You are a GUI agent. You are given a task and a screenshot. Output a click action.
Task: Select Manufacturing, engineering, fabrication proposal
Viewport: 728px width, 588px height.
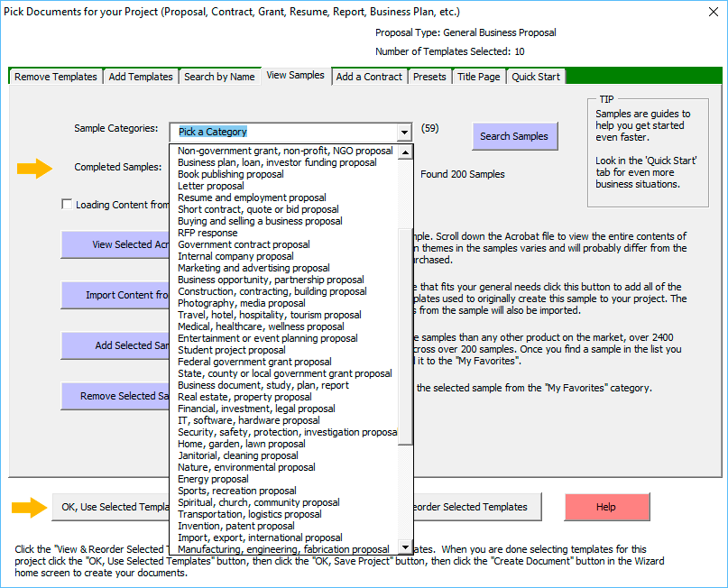(x=284, y=549)
